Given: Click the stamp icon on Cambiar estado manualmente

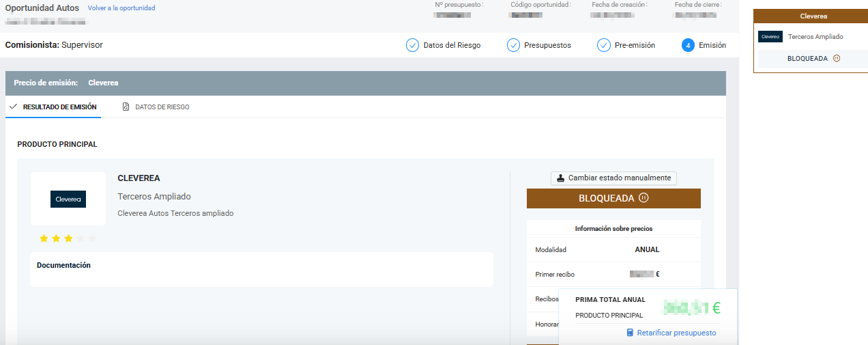Looking at the screenshot, I should click(x=561, y=178).
